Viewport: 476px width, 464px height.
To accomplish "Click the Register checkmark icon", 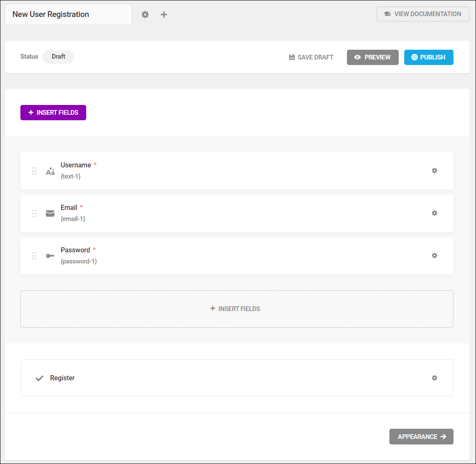I will [39, 378].
